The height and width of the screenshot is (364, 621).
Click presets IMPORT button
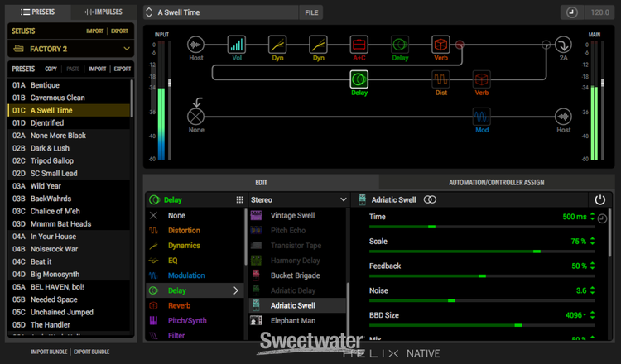98,69
